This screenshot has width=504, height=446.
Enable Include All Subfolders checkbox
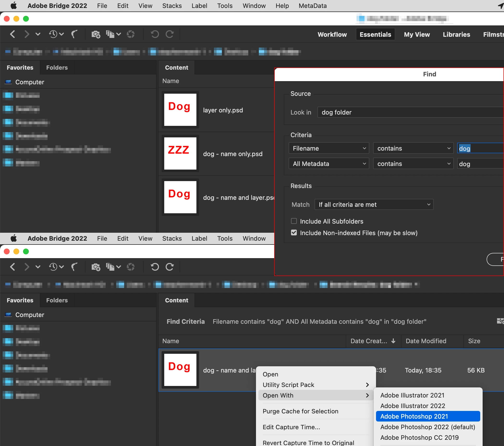pyautogui.click(x=294, y=221)
